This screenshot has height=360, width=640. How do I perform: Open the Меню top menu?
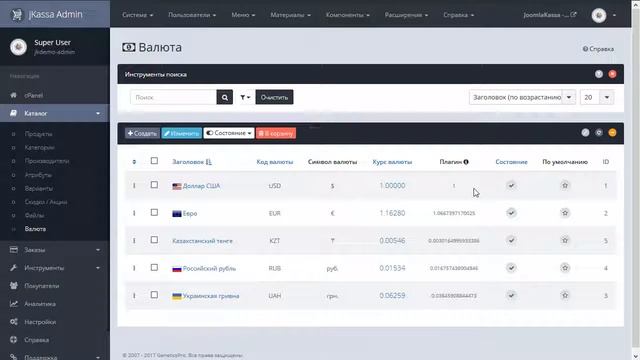pyautogui.click(x=243, y=15)
